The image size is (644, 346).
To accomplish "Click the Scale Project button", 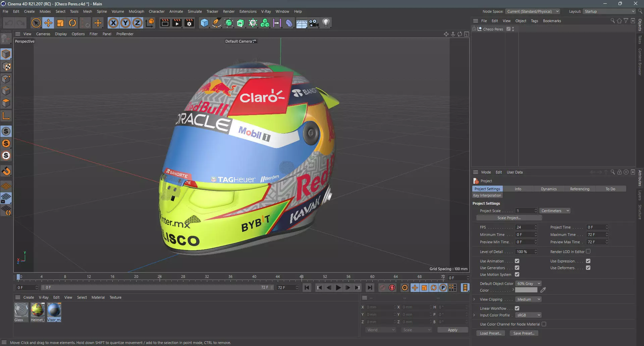I will pos(509,218).
